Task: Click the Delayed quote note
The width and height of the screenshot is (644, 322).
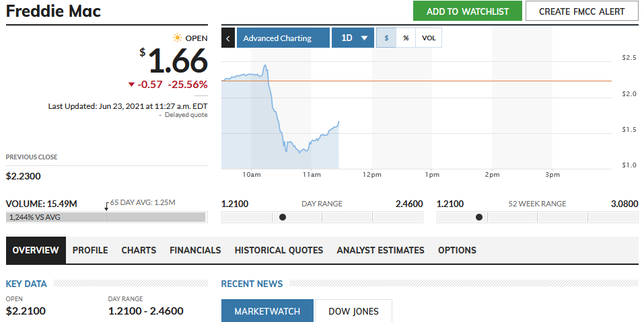Action: coord(186,115)
